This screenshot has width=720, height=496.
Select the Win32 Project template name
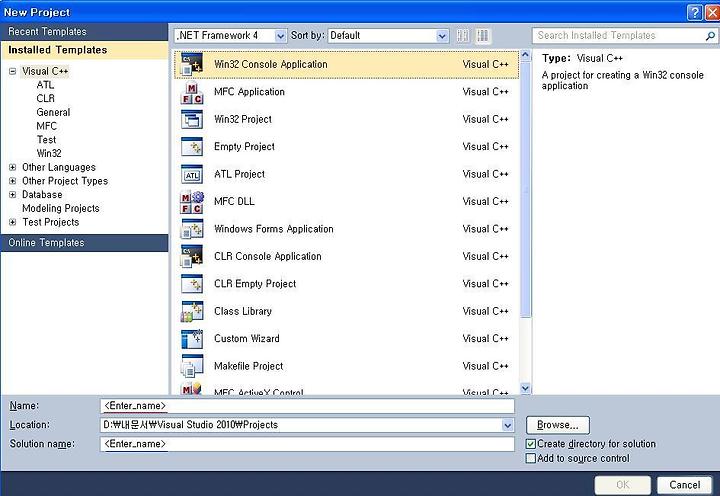243,119
